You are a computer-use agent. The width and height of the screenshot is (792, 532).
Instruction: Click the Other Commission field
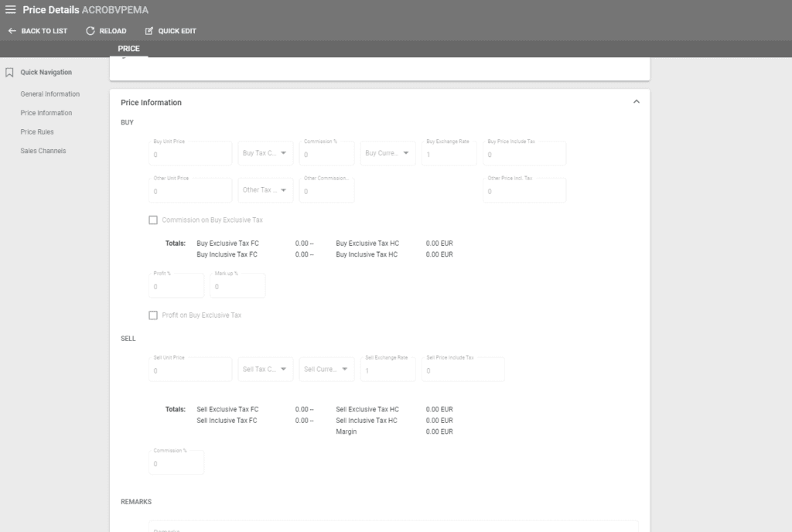click(x=327, y=190)
